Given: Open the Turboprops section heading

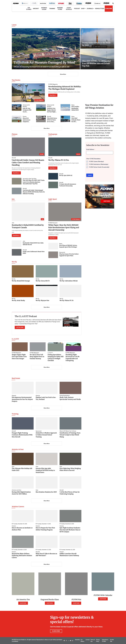Looking at the screenshot, I should [53, 134].
